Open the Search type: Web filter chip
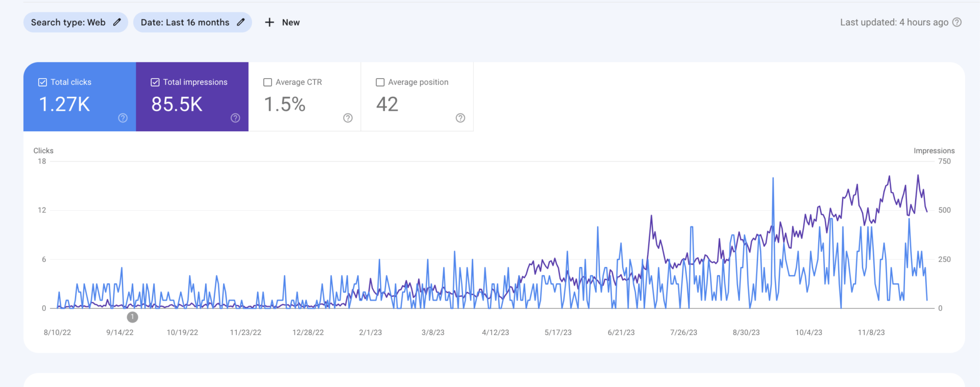This screenshot has height=387, width=980. point(68,22)
